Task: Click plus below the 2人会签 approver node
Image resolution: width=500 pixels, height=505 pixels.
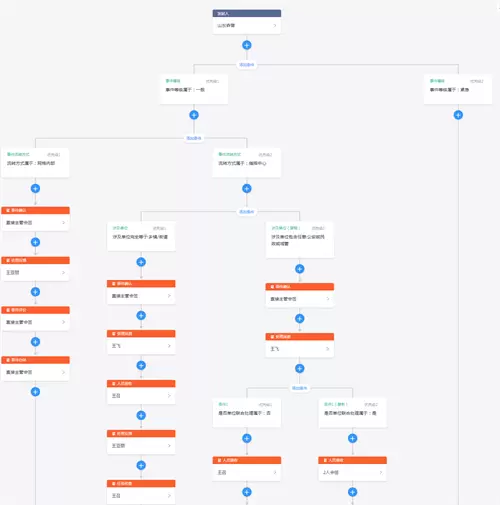Action: [x=353, y=492]
